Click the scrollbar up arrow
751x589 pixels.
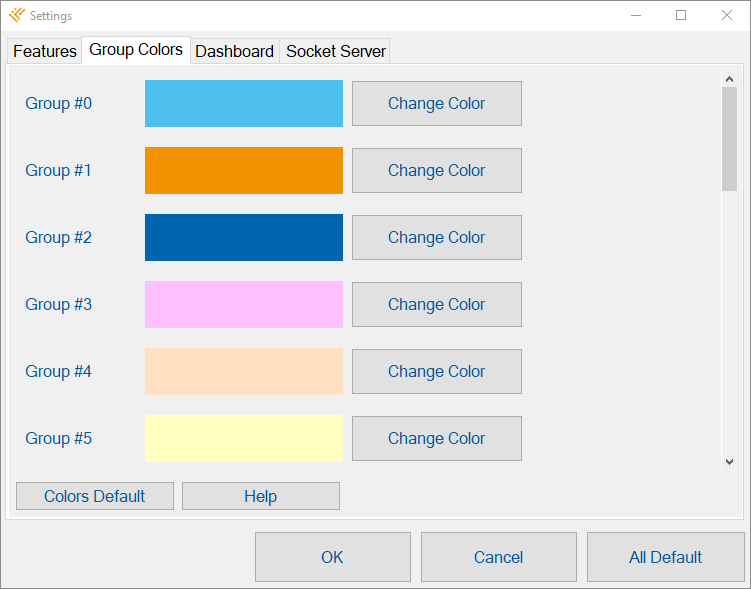pyautogui.click(x=729, y=79)
